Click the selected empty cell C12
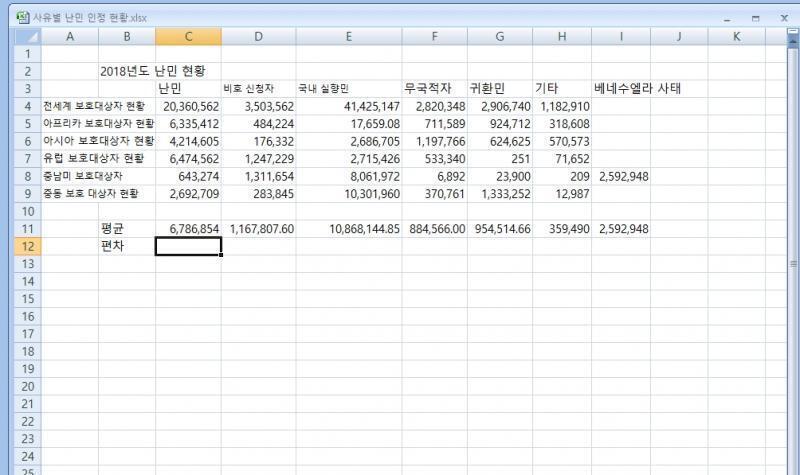The width and height of the screenshot is (800, 475). pos(188,246)
